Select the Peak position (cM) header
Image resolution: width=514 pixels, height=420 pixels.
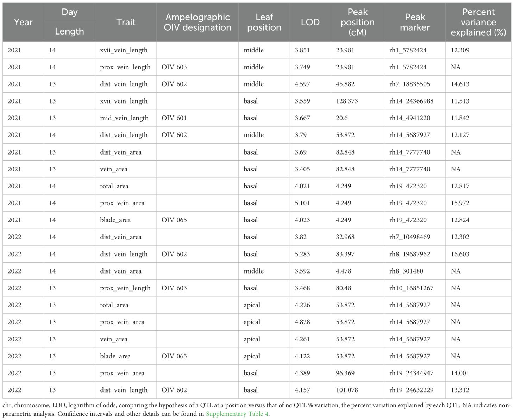pos(357,22)
